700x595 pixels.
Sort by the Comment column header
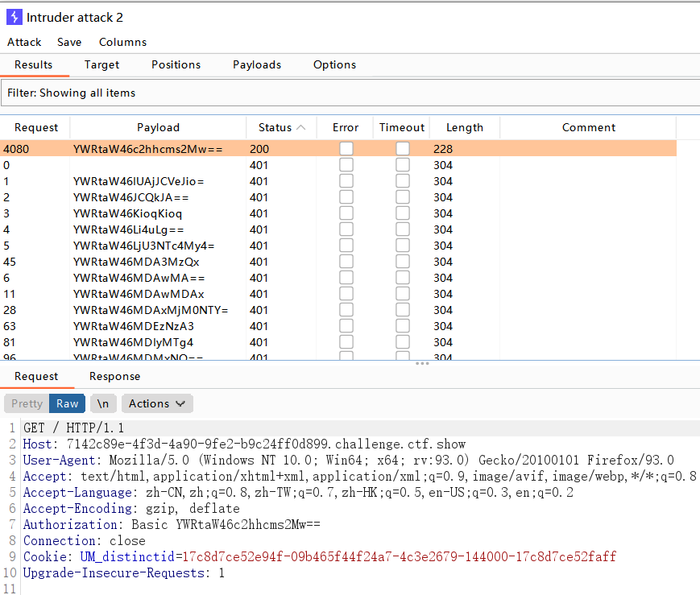click(x=588, y=128)
